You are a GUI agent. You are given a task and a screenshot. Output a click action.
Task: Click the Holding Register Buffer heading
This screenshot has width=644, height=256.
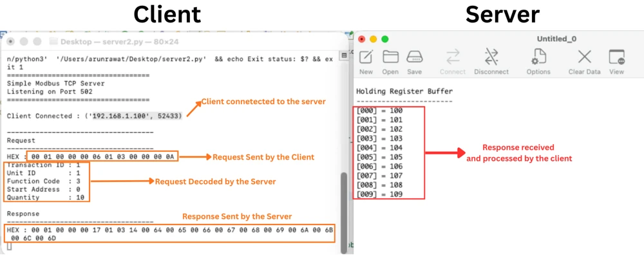tap(404, 91)
